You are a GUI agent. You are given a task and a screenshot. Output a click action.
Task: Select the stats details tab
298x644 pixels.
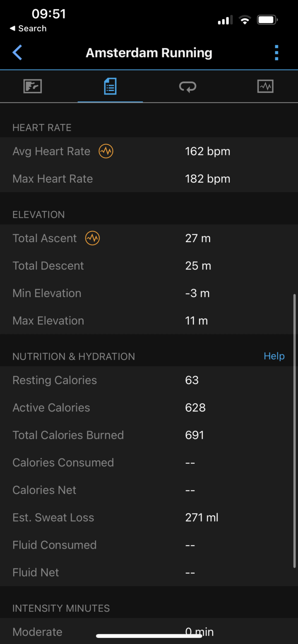[110, 86]
